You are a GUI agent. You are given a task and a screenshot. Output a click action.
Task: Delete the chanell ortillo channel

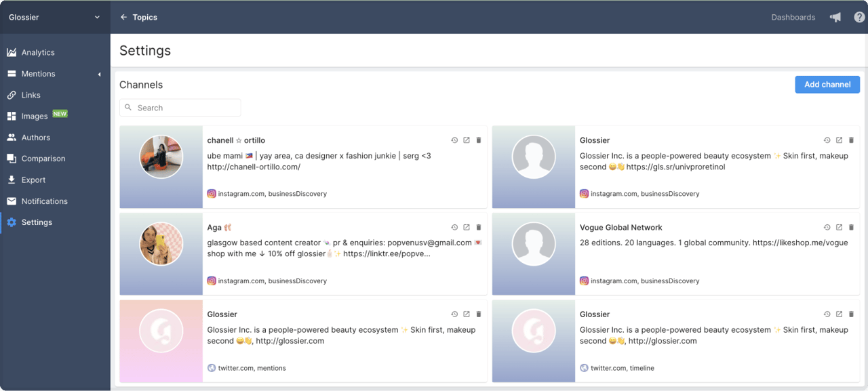pos(479,140)
